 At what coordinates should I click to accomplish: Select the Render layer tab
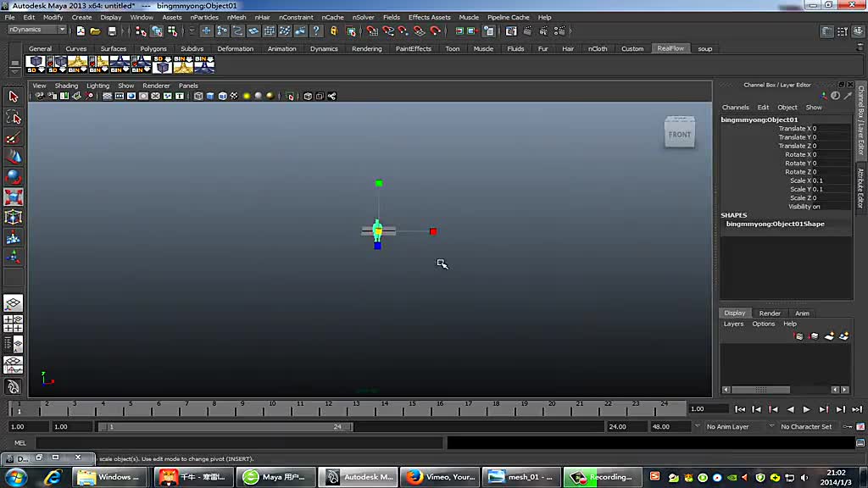[770, 313]
